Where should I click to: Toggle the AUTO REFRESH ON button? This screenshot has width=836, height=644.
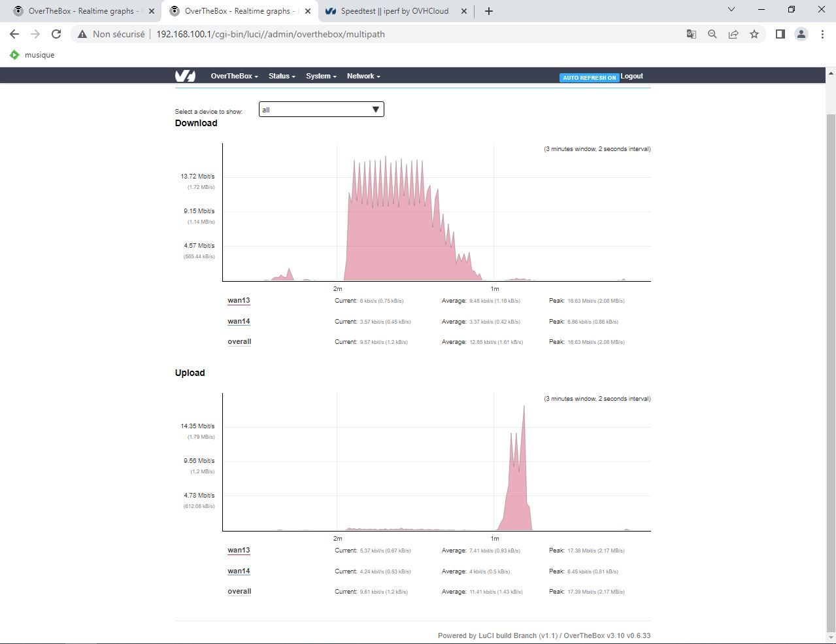coord(589,77)
